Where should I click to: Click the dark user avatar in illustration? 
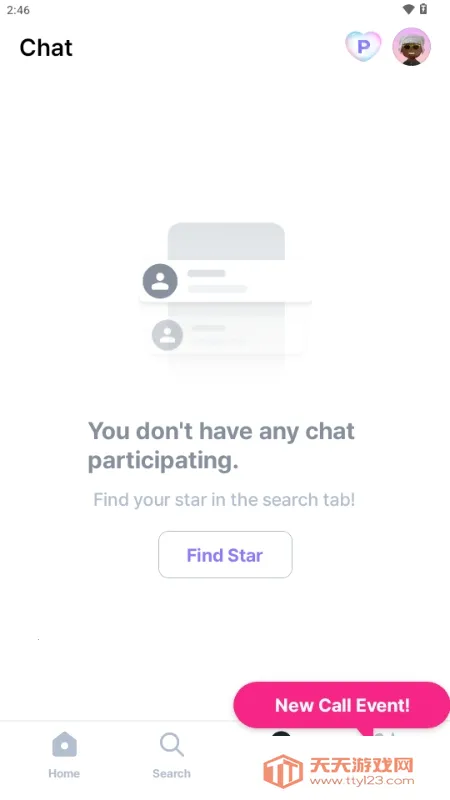160,281
